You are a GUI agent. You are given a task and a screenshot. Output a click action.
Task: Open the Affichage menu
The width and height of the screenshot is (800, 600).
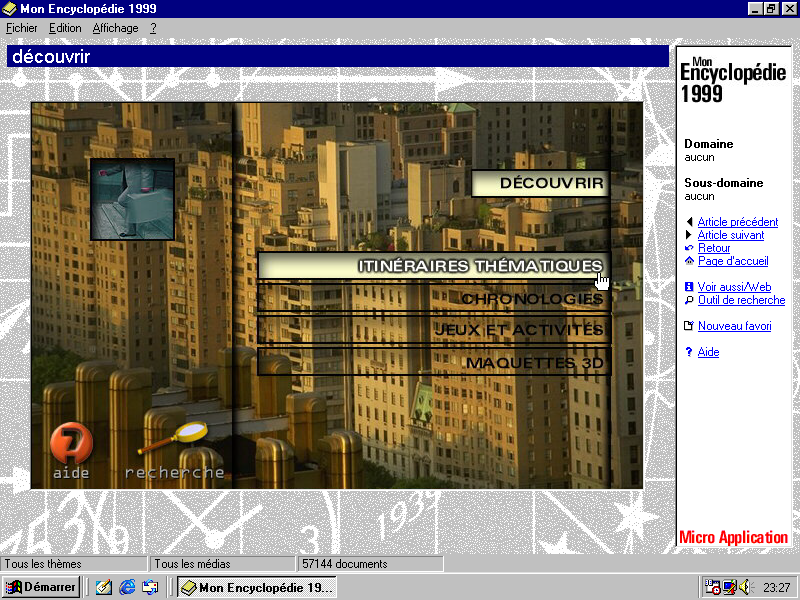(x=115, y=28)
